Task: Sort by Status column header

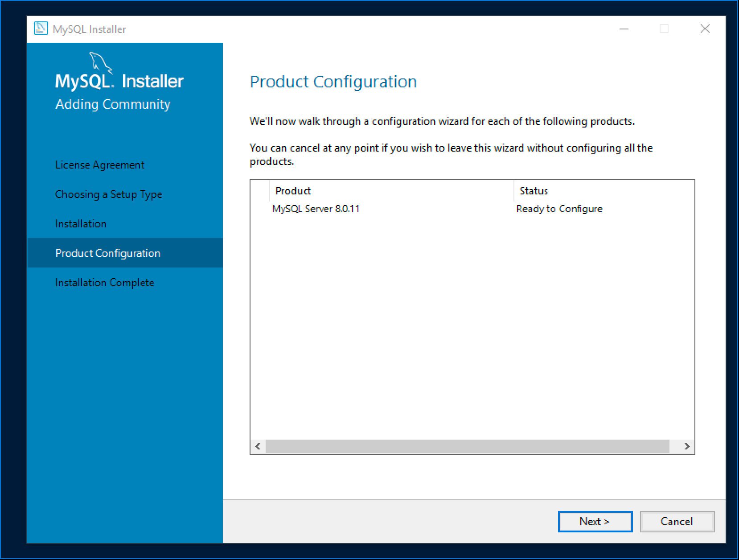Action: tap(534, 191)
